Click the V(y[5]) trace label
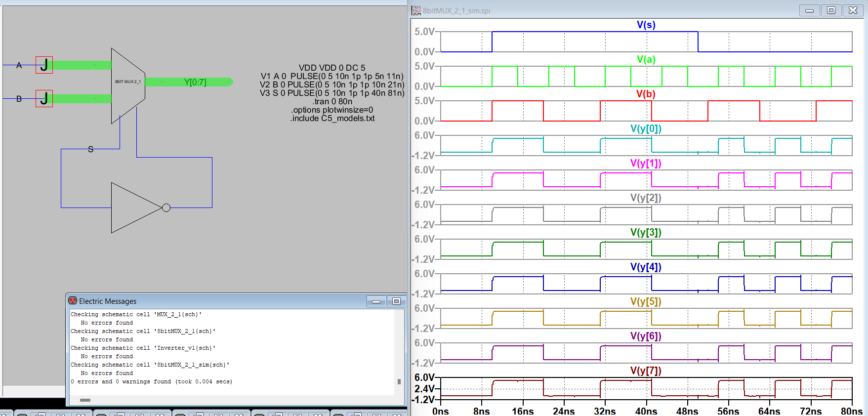 pos(646,301)
